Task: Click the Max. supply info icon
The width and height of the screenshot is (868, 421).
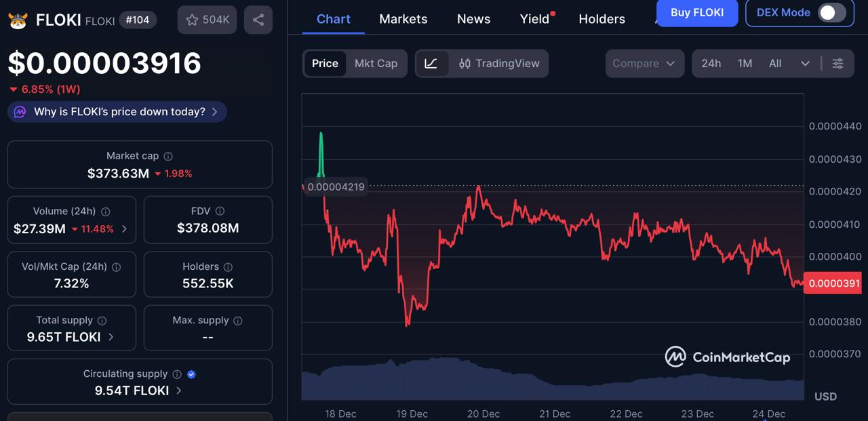Action: [x=238, y=321]
